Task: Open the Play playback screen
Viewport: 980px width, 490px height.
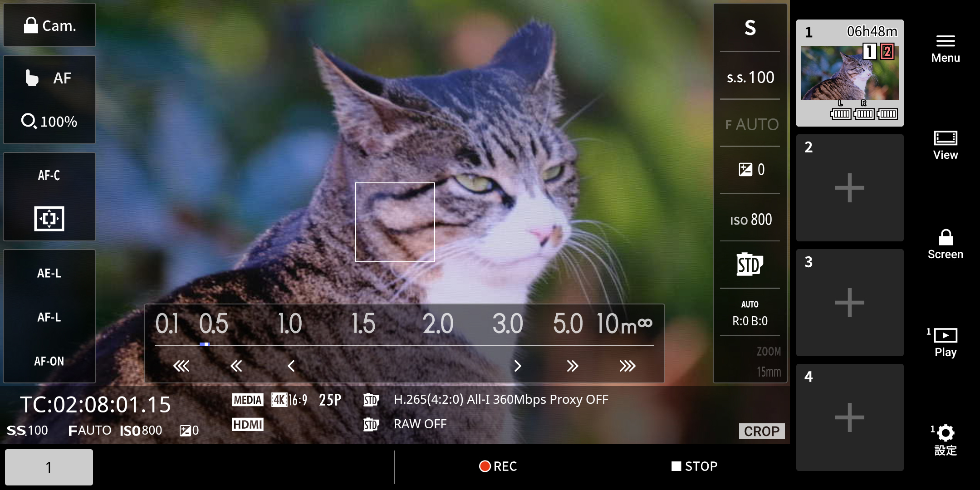Action: click(x=946, y=343)
